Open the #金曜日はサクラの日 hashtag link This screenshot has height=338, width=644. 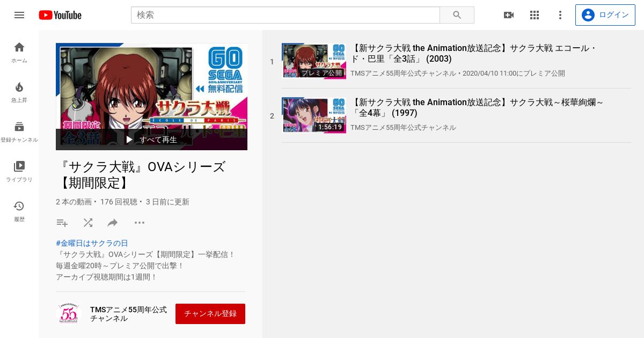click(92, 243)
